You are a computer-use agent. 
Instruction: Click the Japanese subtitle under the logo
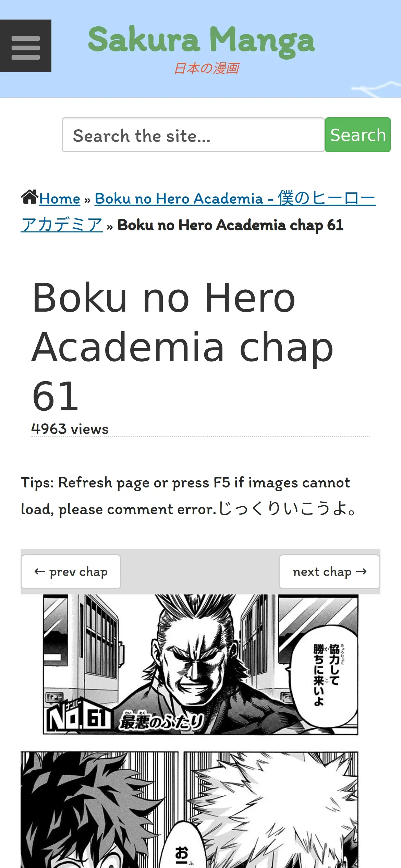(x=207, y=68)
